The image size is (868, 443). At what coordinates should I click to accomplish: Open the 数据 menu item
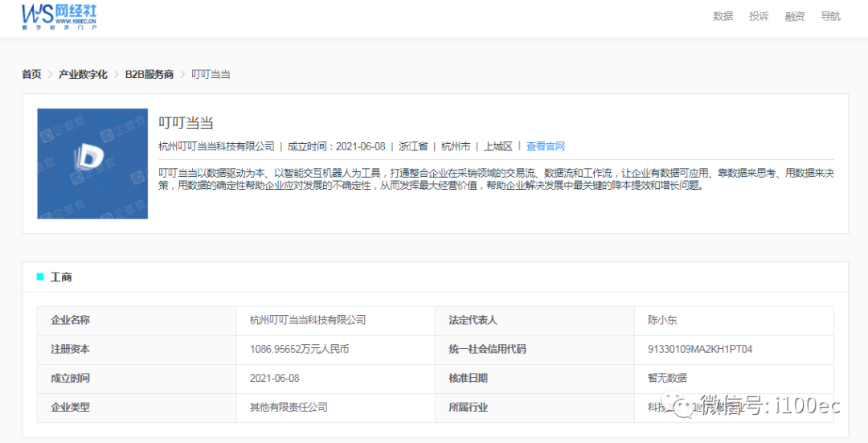pos(723,16)
